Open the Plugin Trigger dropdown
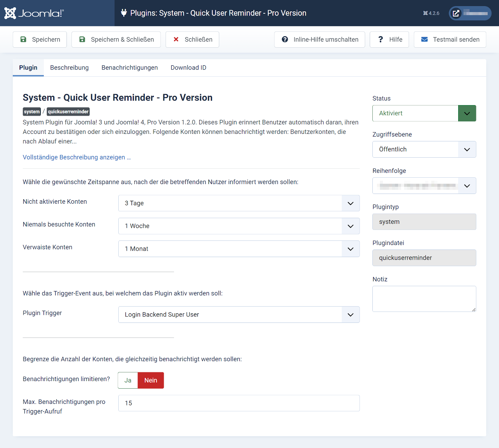 239,315
